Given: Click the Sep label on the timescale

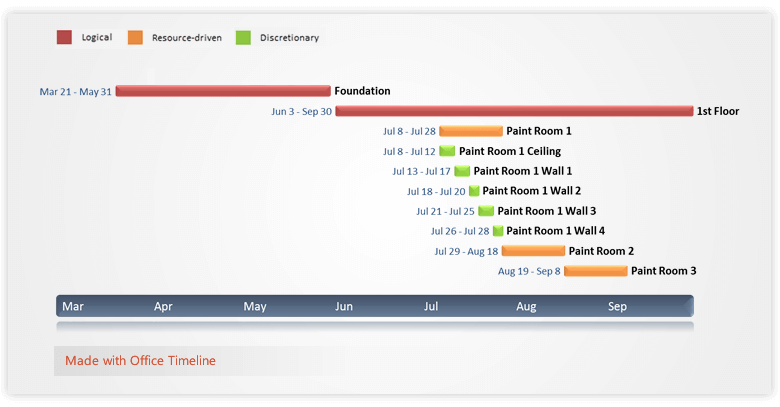Looking at the screenshot, I should pyautogui.click(x=617, y=307).
